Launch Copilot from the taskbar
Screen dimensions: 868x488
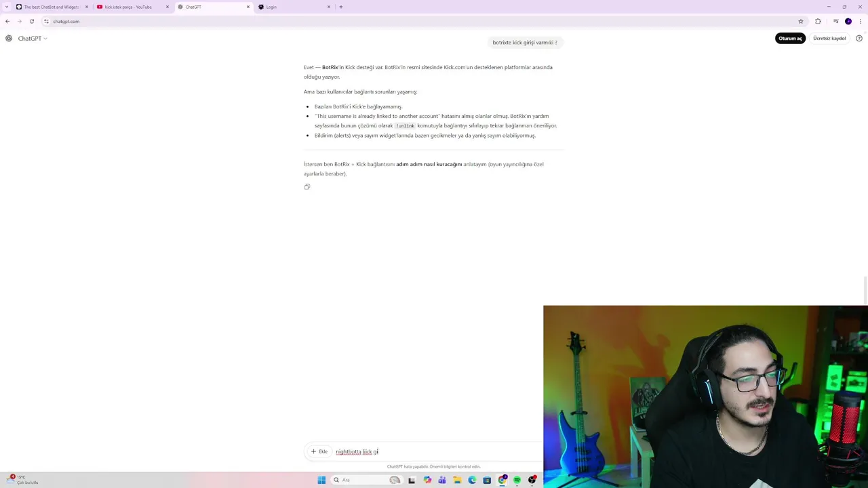427,480
